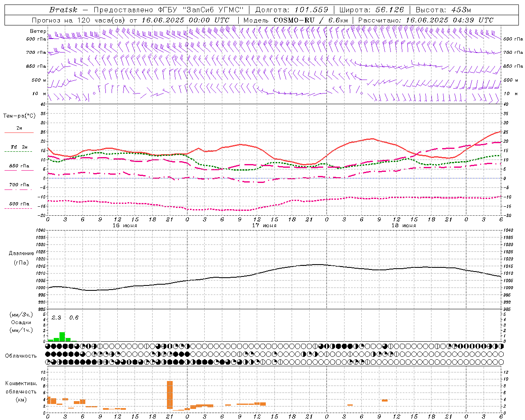Click the date label 16 июня
525x420 pixels.
click(x=125, y=226)
